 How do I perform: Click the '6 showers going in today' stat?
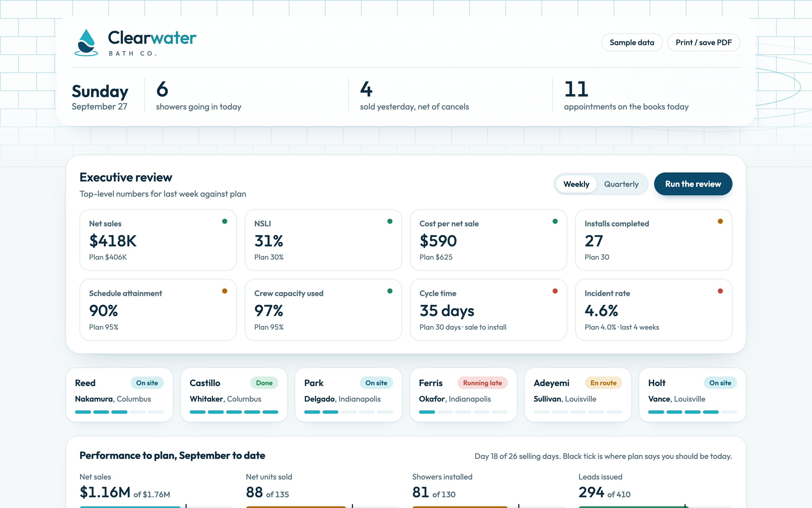click(x=198, y=96)
